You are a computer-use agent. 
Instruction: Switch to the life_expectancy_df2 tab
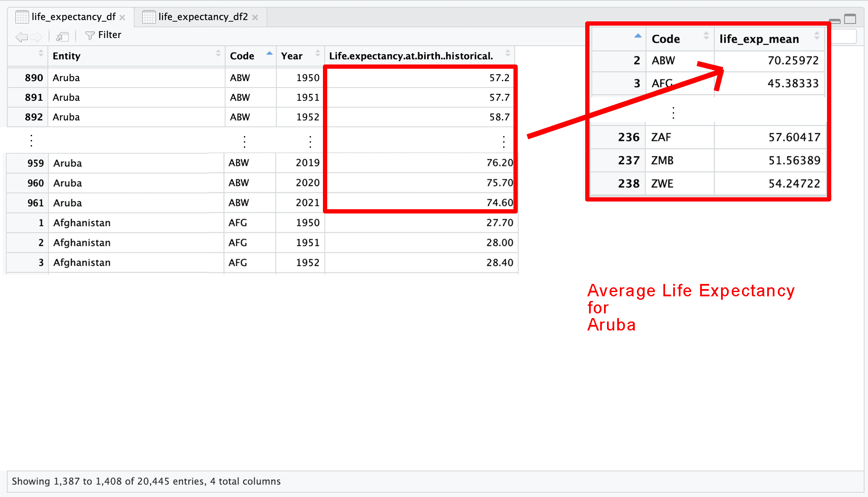(202, 17)
